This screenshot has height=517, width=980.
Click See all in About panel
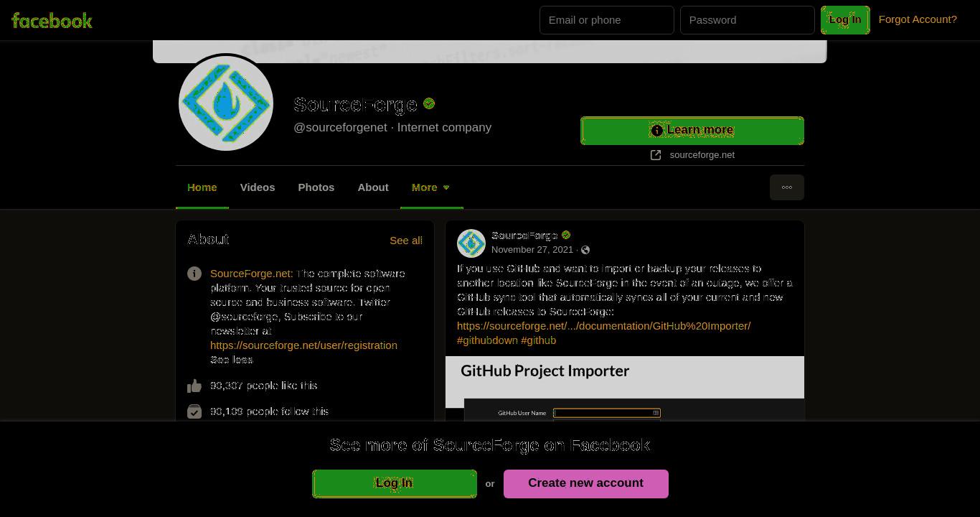pyautogui.click(x=406, y=241)
